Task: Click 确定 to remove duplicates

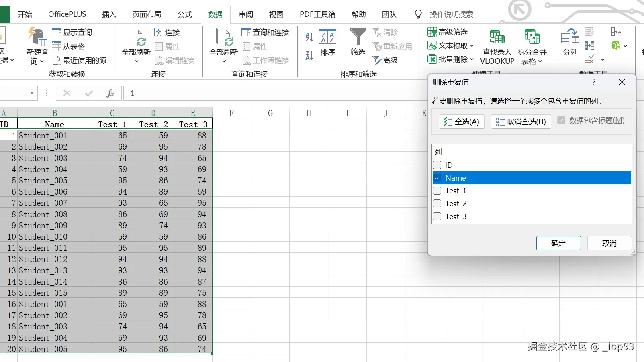Action: pyautogui.click(x=558, y=243)
